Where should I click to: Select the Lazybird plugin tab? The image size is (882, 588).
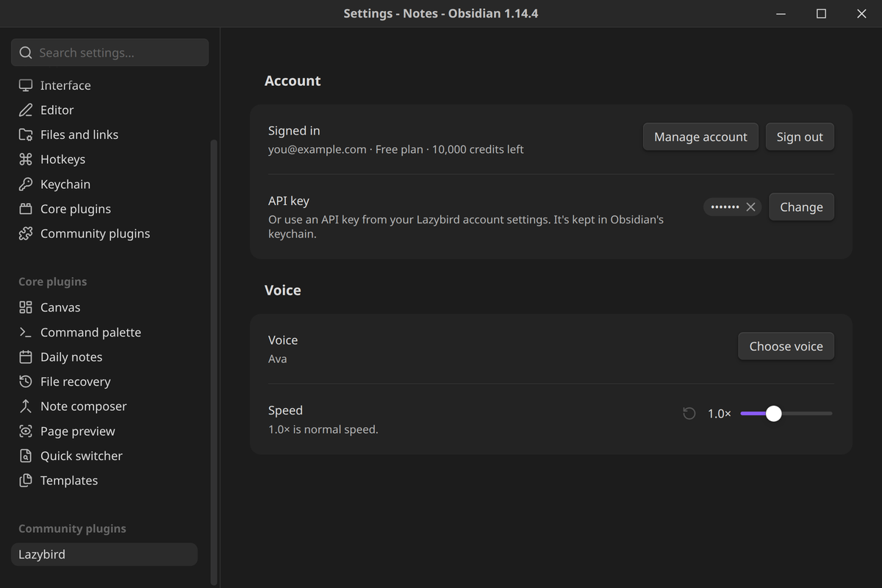point(104,554)
